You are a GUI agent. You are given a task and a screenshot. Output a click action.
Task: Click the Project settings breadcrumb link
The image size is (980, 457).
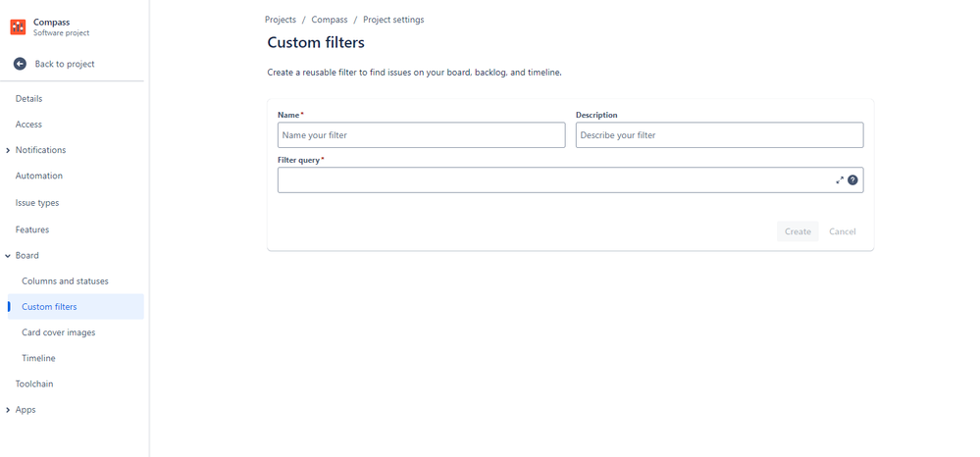[393, 20]
